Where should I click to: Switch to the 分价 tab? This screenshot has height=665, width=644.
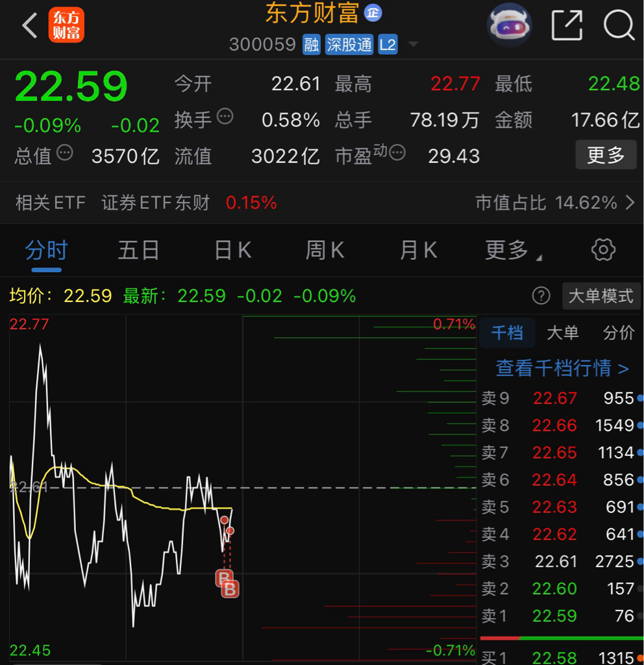point(619,332)
